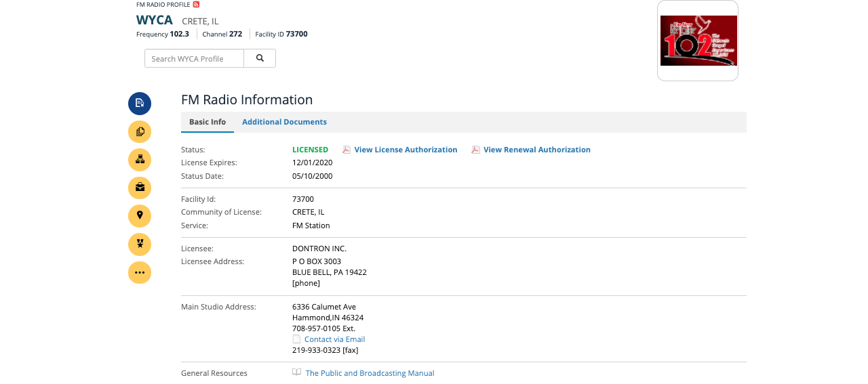Open the medal sidebar icon

[x=140, y=244]
